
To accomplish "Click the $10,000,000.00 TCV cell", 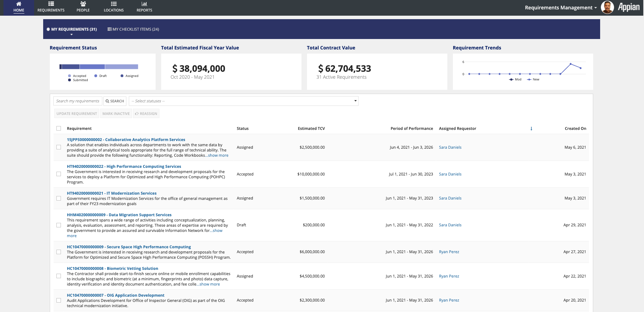I will click(311, 174).
